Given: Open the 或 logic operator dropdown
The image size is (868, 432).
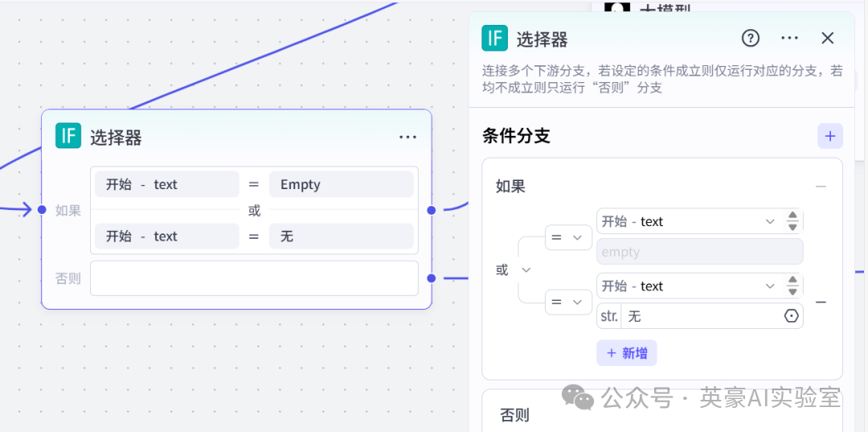Looking at the screenshot, I should 513,270.
